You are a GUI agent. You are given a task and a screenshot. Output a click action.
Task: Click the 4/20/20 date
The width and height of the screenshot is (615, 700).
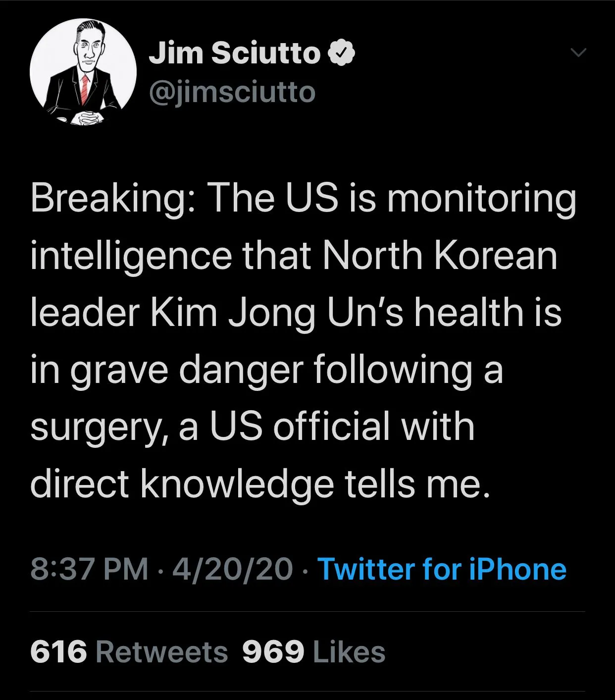click(233, 569)
